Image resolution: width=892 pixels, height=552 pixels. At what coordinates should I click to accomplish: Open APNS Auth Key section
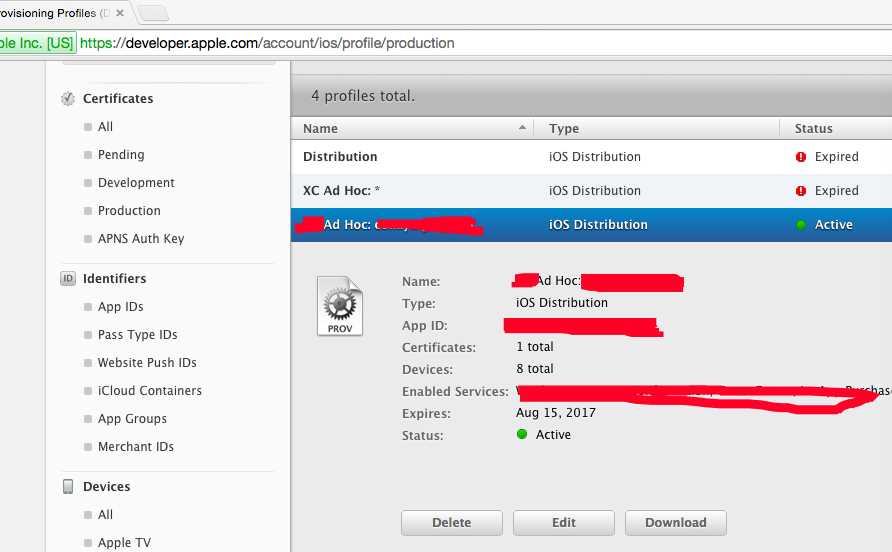click(x=141, y=238)
